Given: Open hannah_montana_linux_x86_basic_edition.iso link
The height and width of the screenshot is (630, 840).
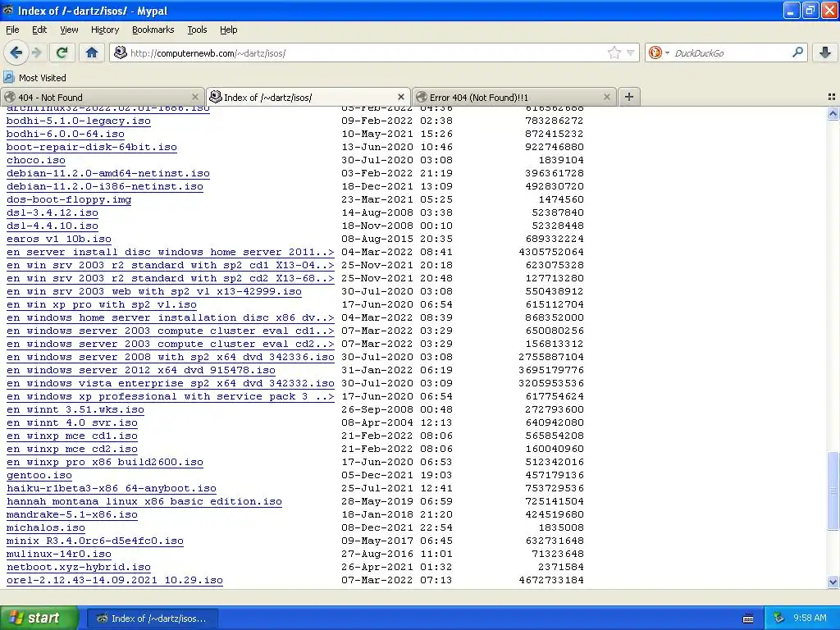Looking at the screenshot, I should pos(144,501).
